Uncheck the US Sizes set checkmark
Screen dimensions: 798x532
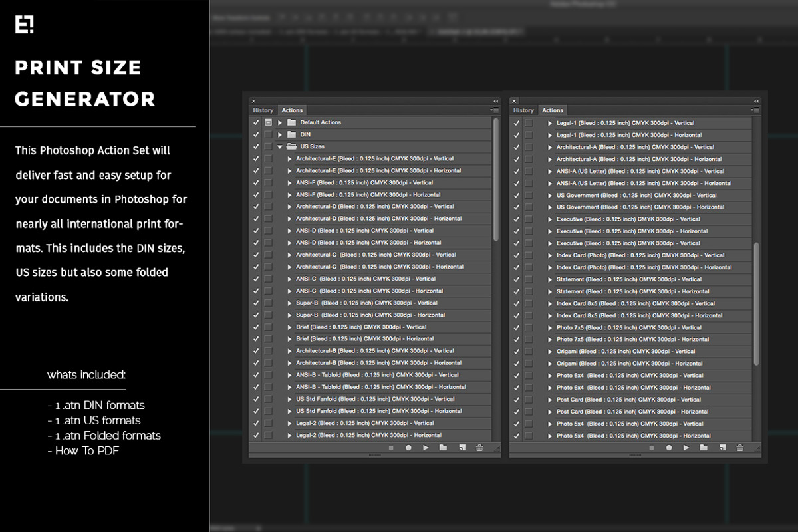pos(256,146)
